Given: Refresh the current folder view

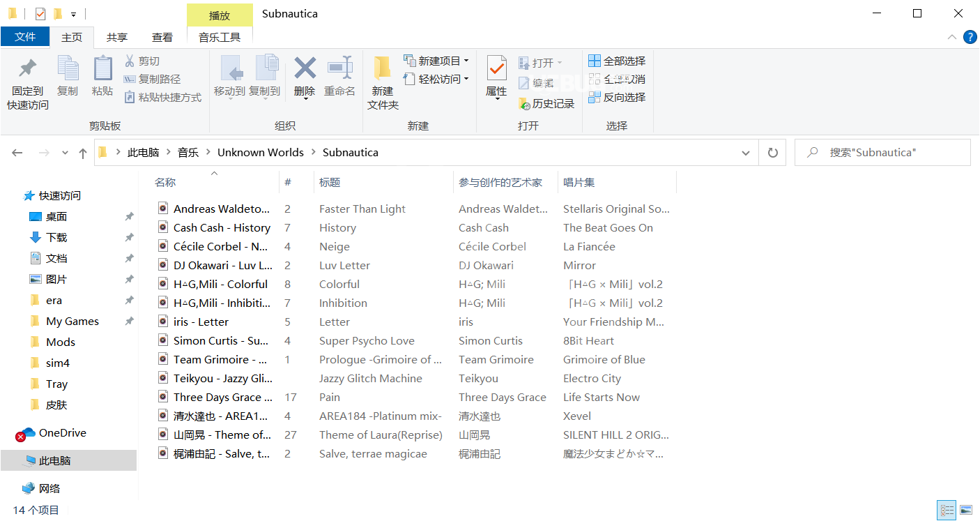Looking at the screenshot, I should 772,153.
